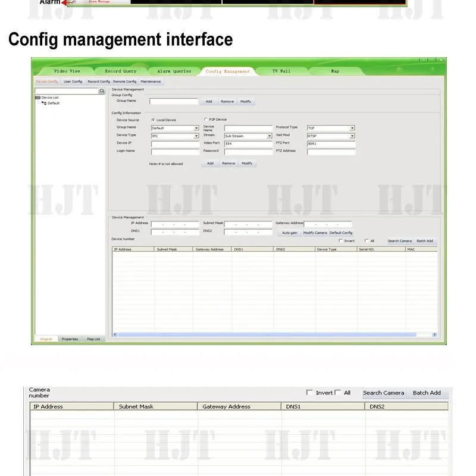Toggle All checkbox in enlarged lower panel

click(x=337, y=393)
